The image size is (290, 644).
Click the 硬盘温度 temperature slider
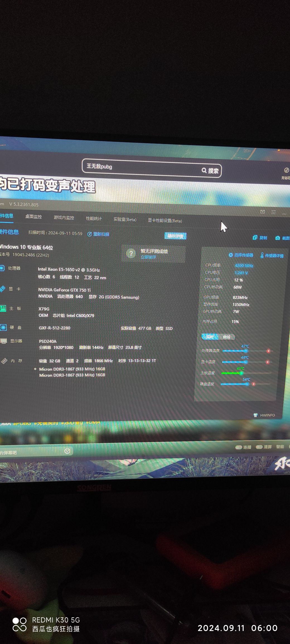click(x=245, y=384)
